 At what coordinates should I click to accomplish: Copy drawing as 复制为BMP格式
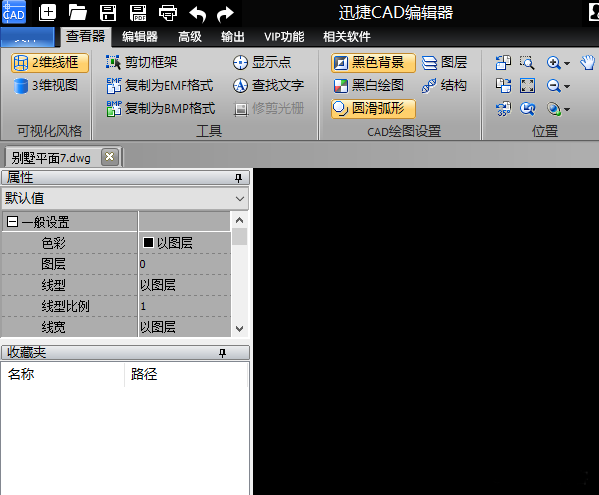pyautogui.click(x=160, y=109)
